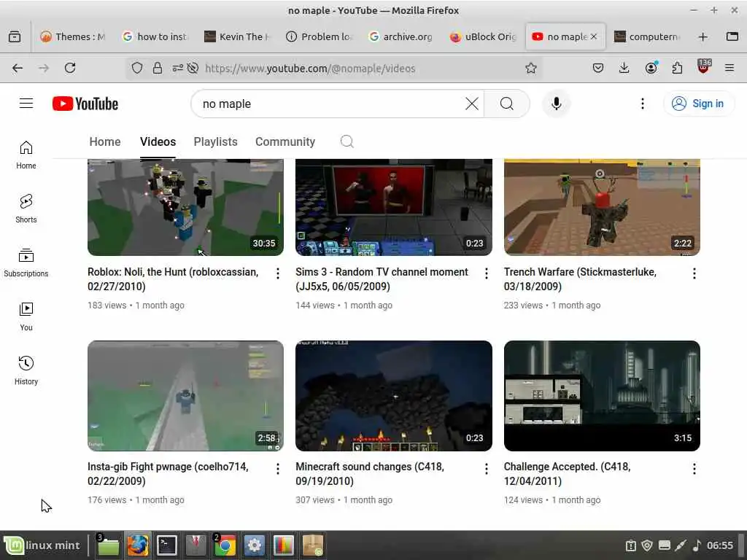Open History in left sidebar
Screen dimensions: 747x560
tap(26, 370)
